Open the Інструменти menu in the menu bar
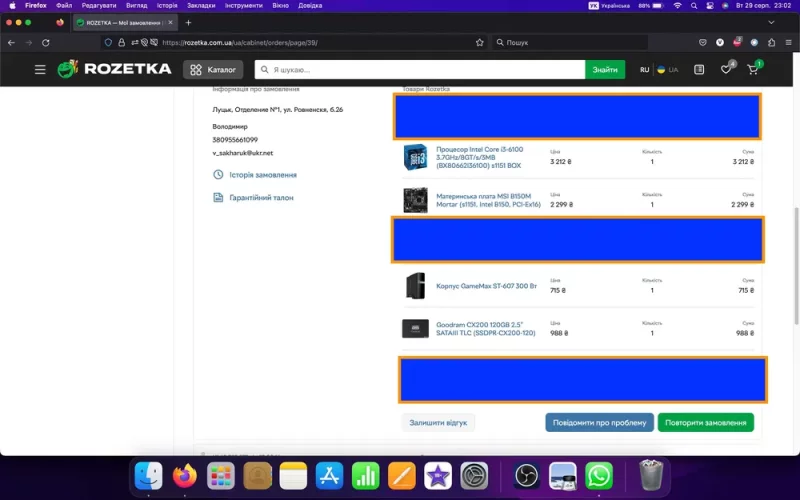The image size is (800, 500). point(243,5)
